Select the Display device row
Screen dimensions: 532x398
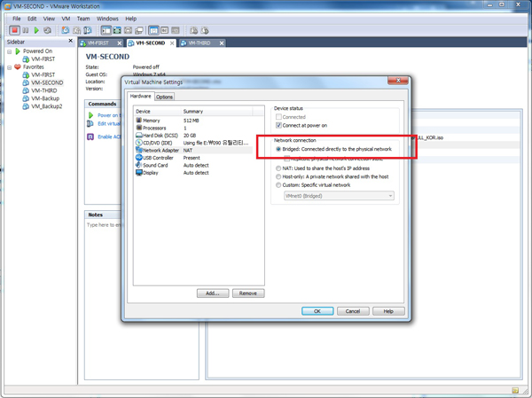pyautogui.click(x=193, y=173)
